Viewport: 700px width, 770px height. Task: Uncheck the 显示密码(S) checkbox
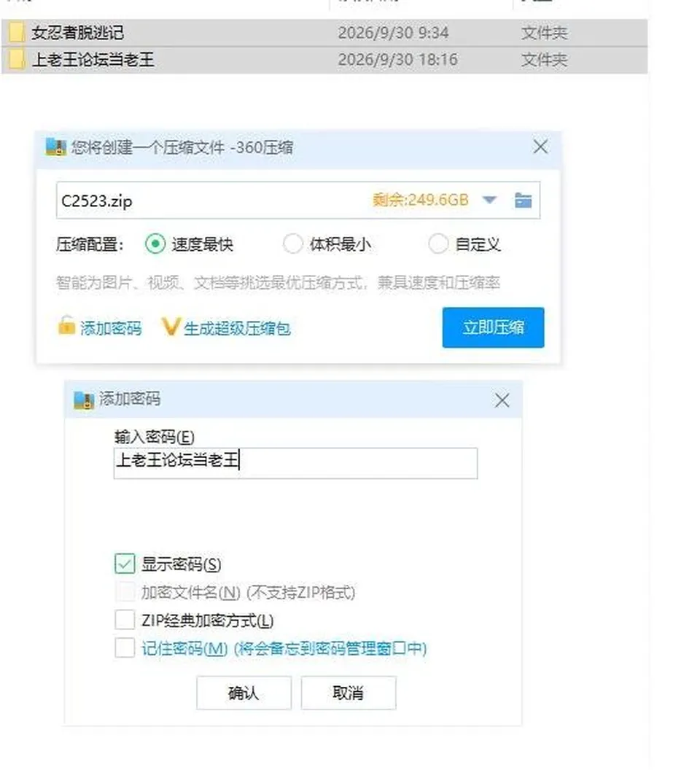point(125,564)
